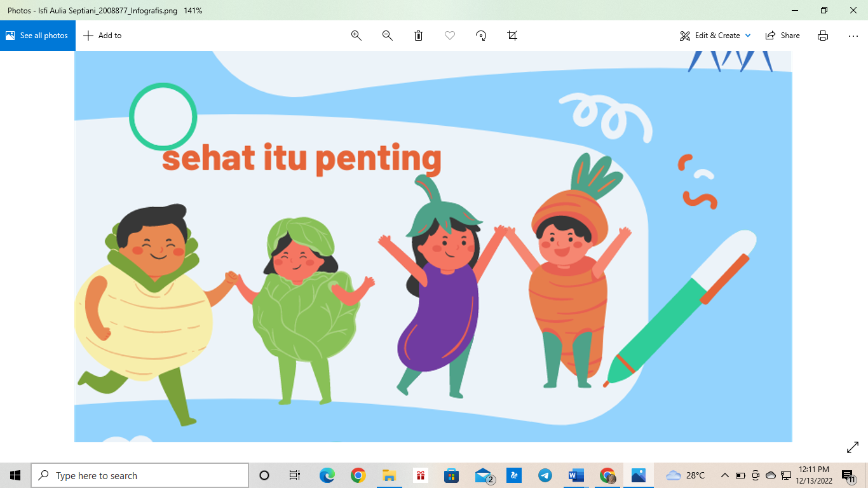868x488 pixels.
Task: Click the Zoom in magnifier icon
Action: (356, 36)
